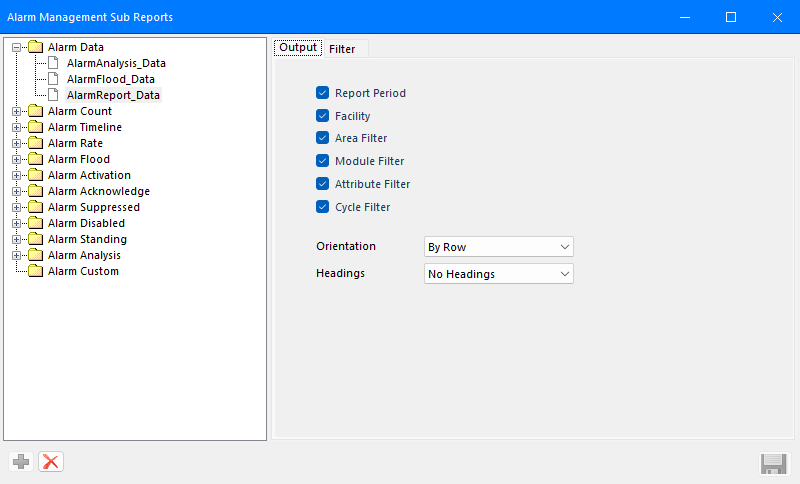Toggle the Module Filter checkbox
This screenshot has height=484, width=800.
coord(322,161)
